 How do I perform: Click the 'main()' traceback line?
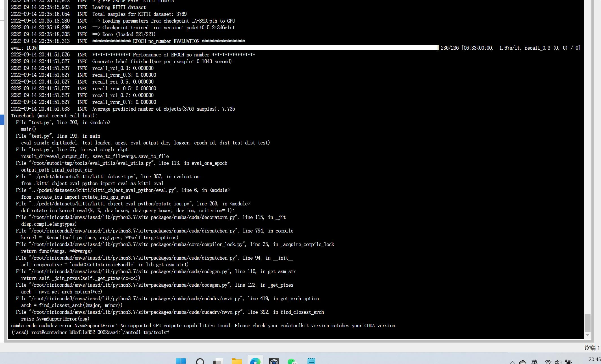pyautogui.click(x=29, y=129)
